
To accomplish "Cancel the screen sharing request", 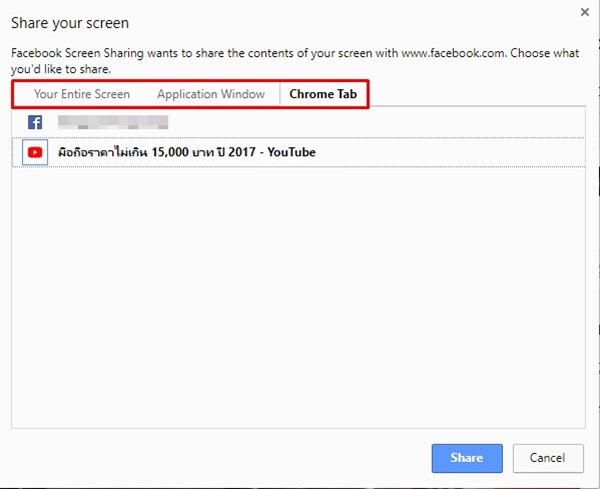I will pos(548,458).
